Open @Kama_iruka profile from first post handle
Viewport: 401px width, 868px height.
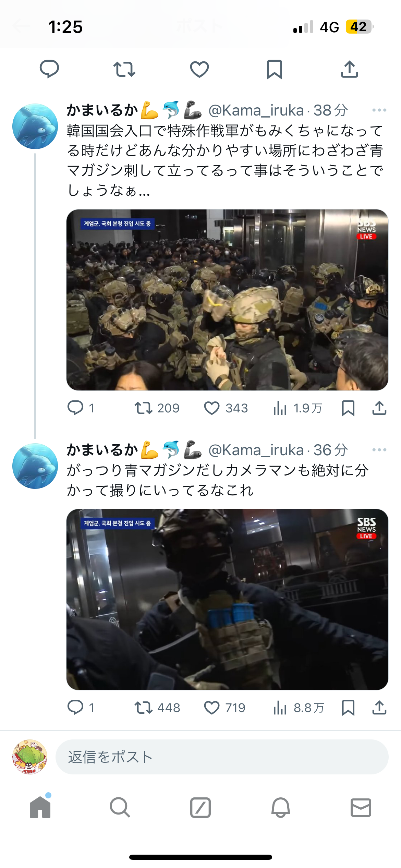point(256,110)
